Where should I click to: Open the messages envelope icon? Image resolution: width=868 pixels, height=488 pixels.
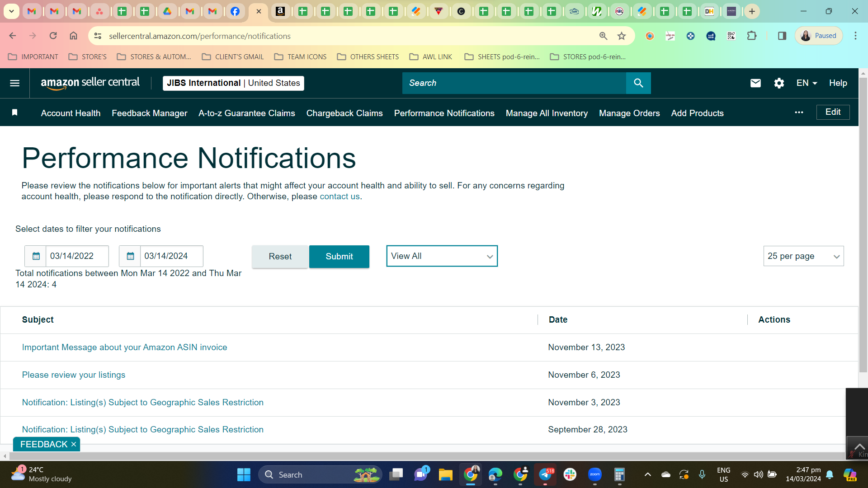[755, 83]
